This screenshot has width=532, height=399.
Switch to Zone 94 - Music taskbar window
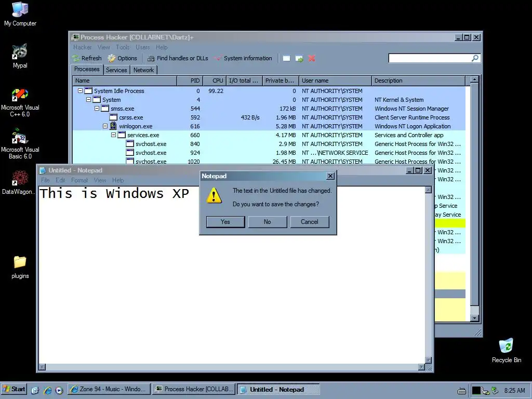109,389
